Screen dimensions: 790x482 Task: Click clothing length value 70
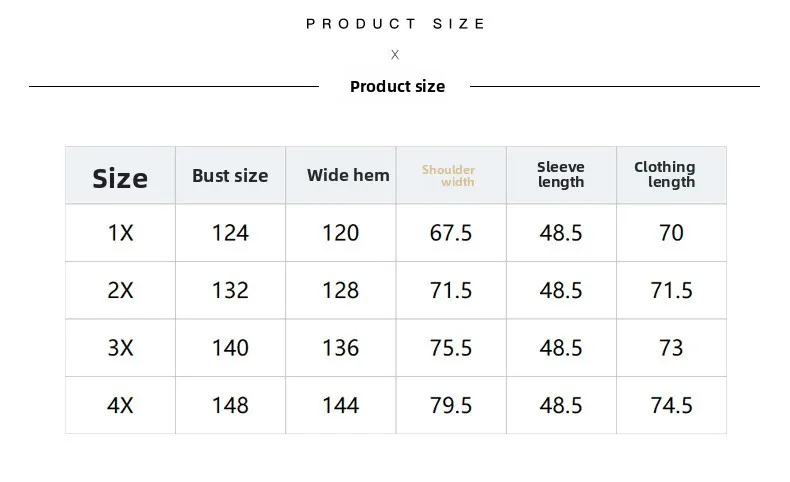(671, 233)
